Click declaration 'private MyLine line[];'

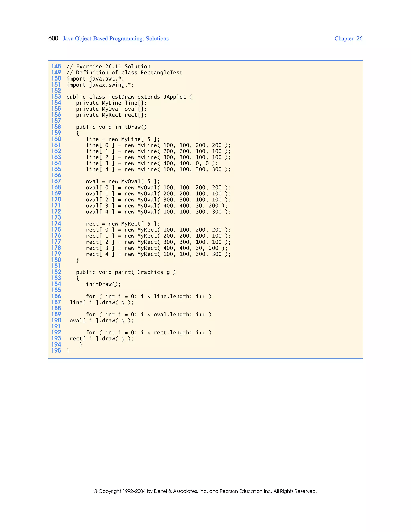point(112,103)
